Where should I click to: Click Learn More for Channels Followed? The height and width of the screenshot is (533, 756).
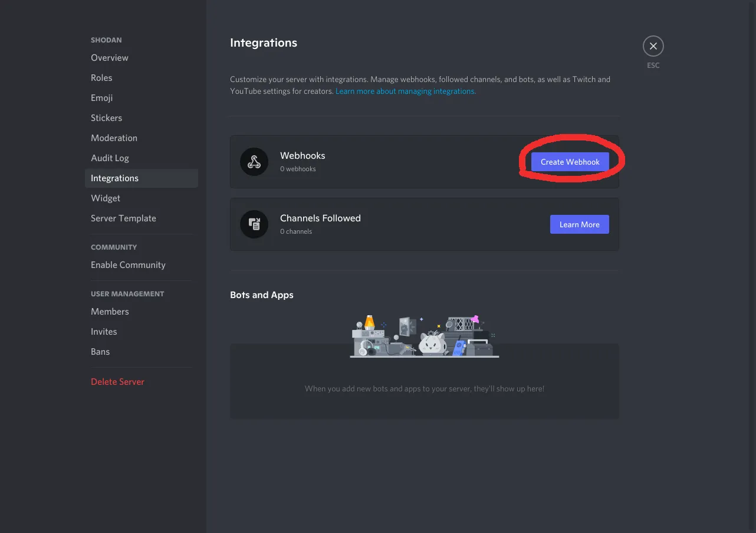tap(579, 224)
